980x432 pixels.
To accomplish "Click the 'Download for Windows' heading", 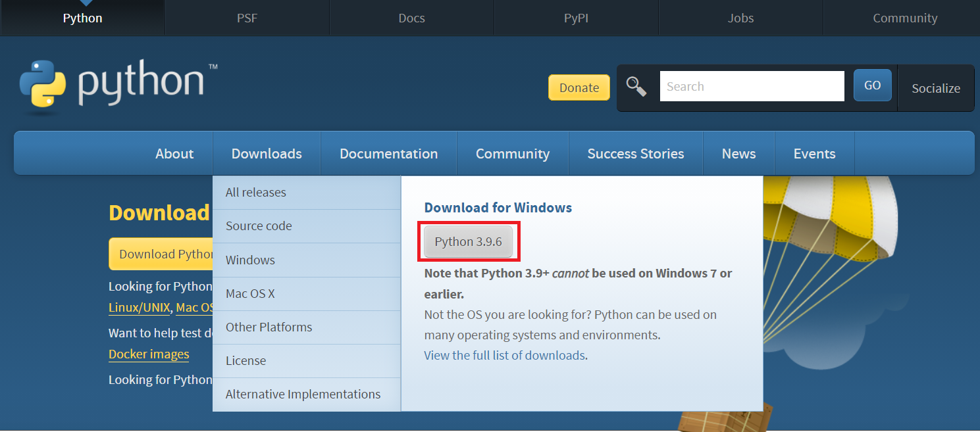I will [x=498, y=208].
